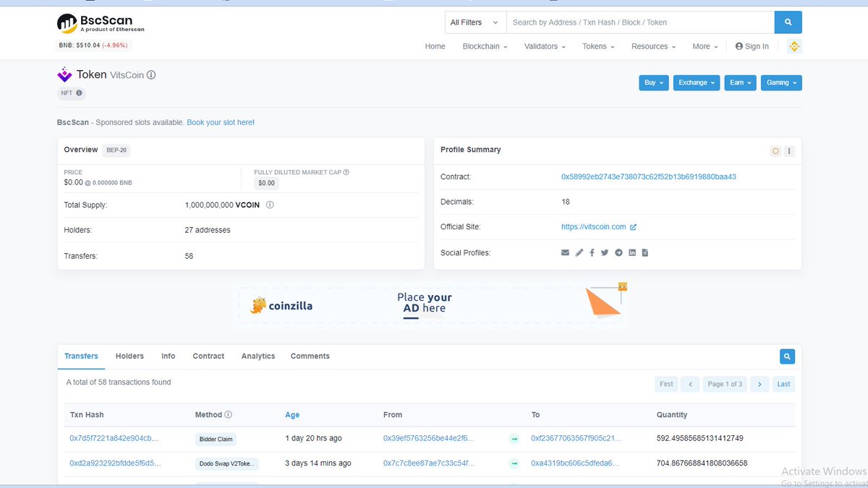Open the Earn dropdown button

pyautogui.click(x=740, y=82)
